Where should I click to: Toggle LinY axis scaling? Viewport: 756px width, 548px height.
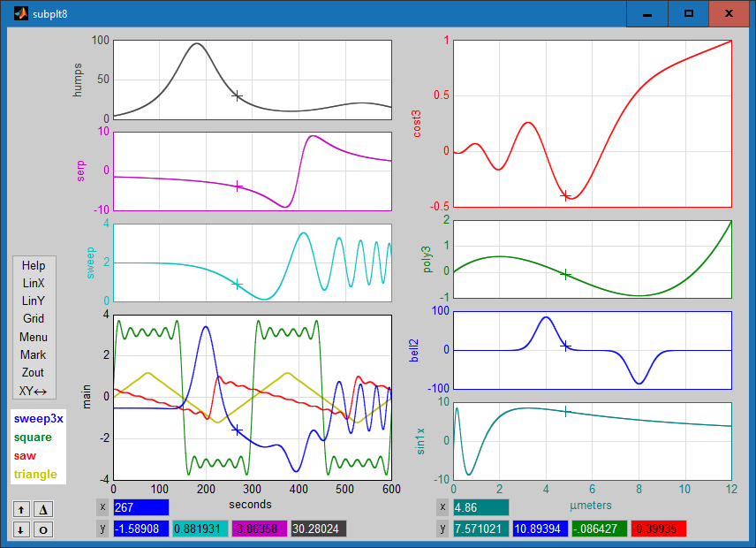(34, 301)
